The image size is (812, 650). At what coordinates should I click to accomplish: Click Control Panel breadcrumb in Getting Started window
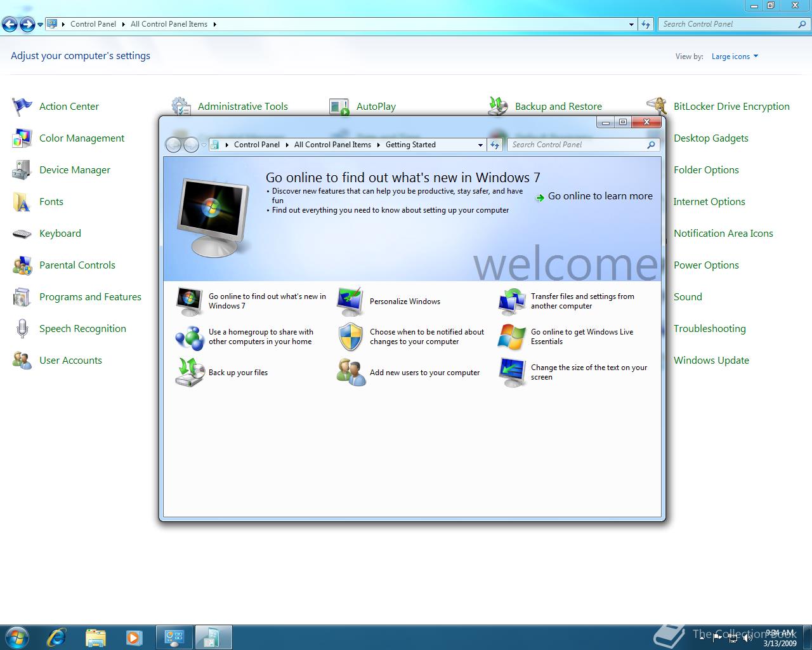(257, 145)
